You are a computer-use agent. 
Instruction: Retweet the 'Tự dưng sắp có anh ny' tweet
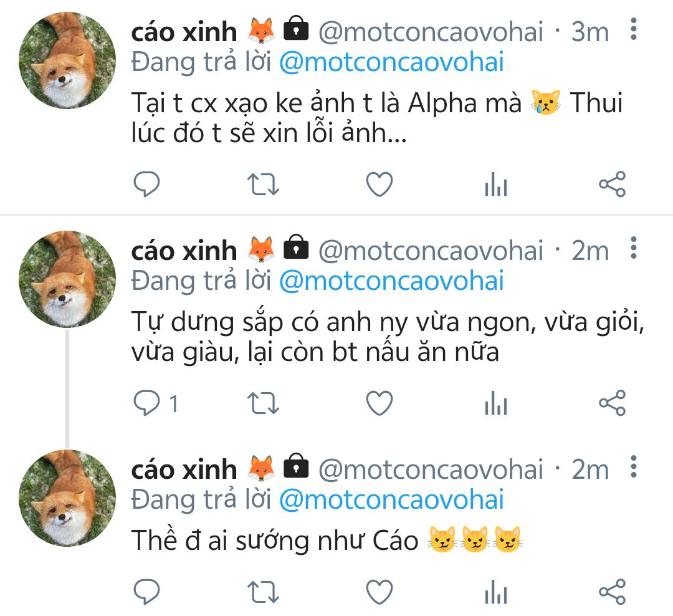(264, 404)
